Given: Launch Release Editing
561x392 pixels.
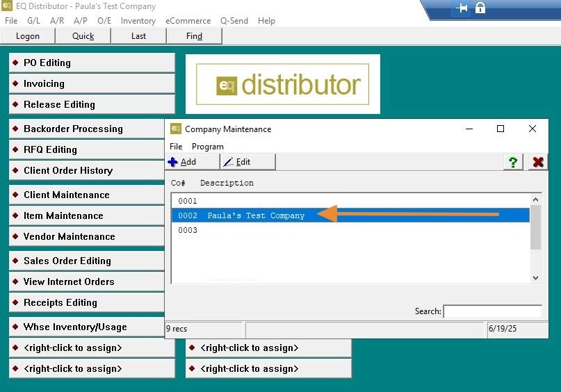Looking at the screenshot, I should coord(92,104).
